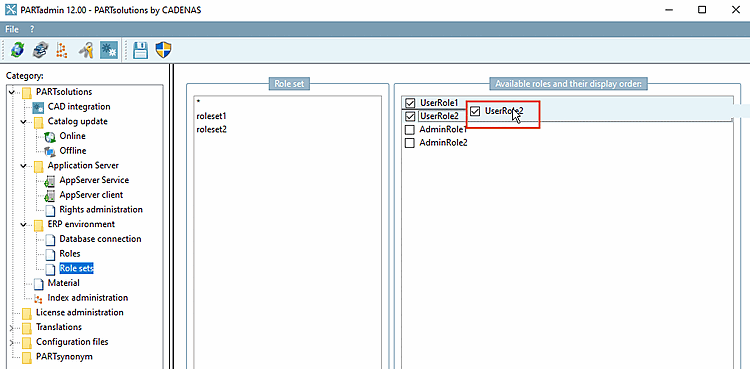
Task: Click the keys toolbar icon
Action: [x=86, y=49]
